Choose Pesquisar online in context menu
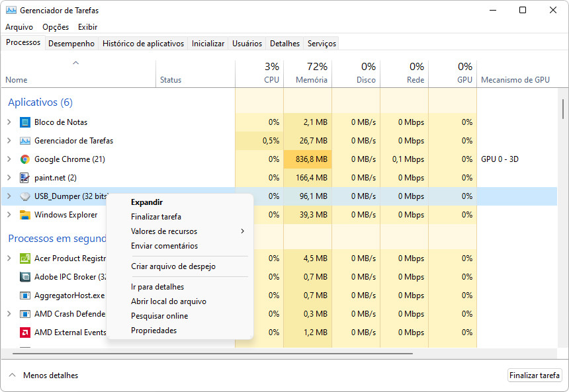Viewport: 569px width, 392px height. (x=180, y=315)
